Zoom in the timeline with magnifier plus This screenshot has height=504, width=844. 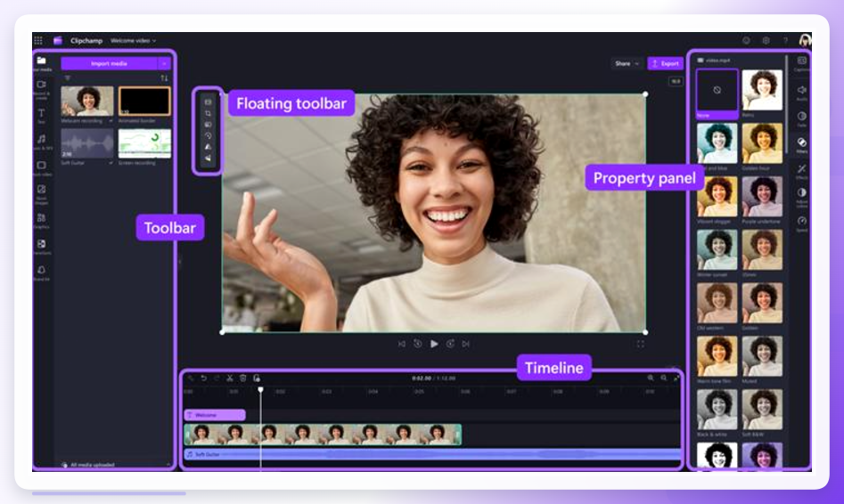pyautogui.click(x=651, y=378)
